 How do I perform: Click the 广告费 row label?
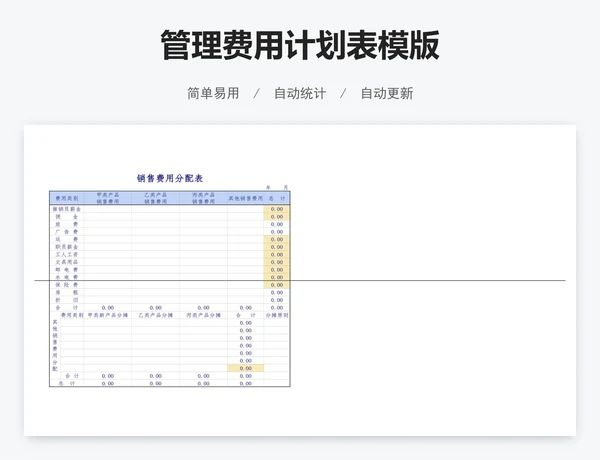(x=67, y=232)
